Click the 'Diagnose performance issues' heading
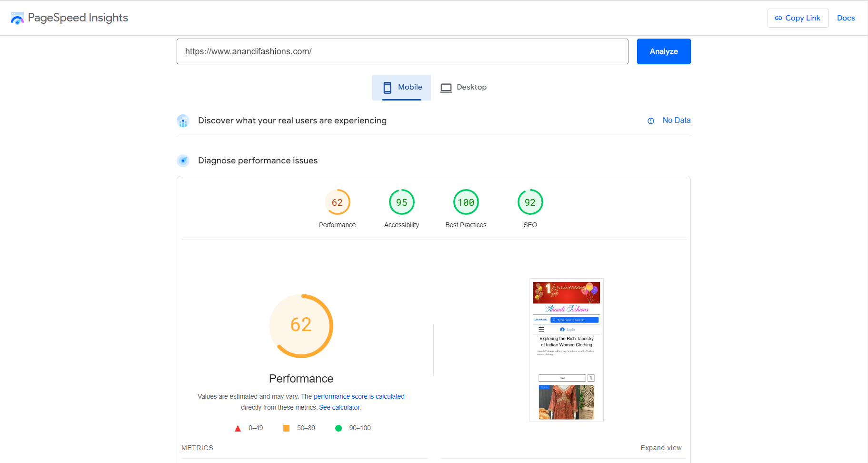Image resolution: width=868 pixels, height=463 pixels. [x=258, y=161]
